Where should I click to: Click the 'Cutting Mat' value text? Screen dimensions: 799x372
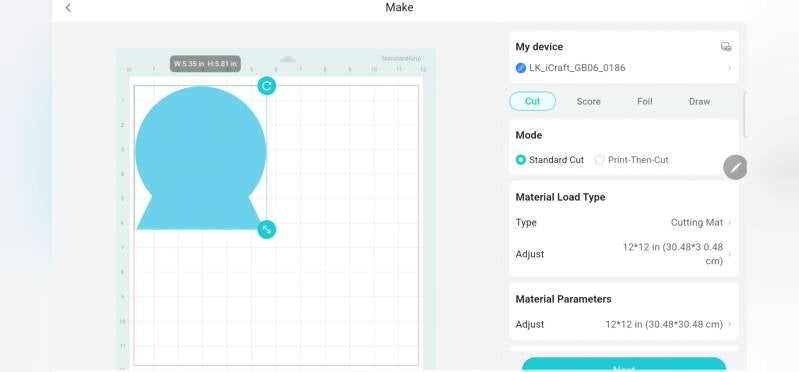pos(697,223)
